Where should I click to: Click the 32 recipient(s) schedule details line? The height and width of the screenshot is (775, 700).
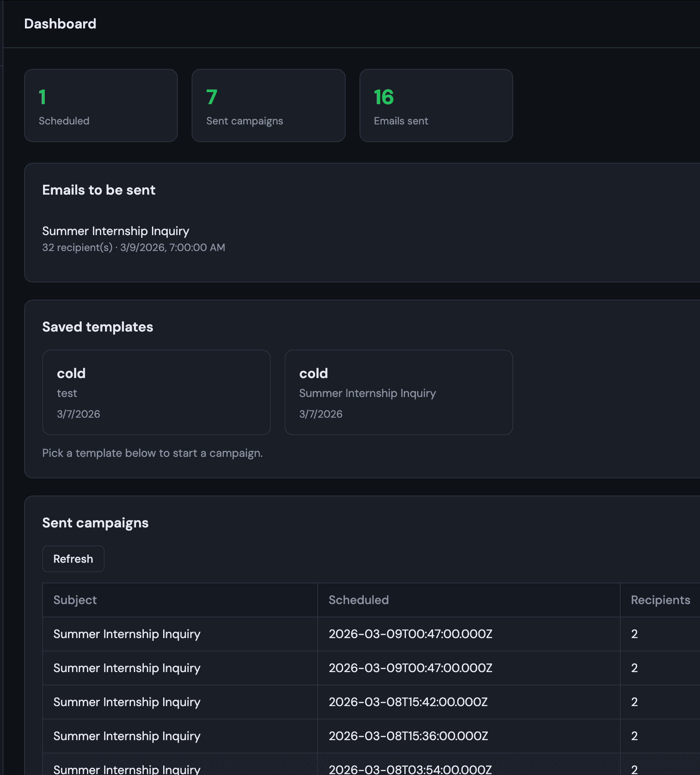click(x=133, y=248)
